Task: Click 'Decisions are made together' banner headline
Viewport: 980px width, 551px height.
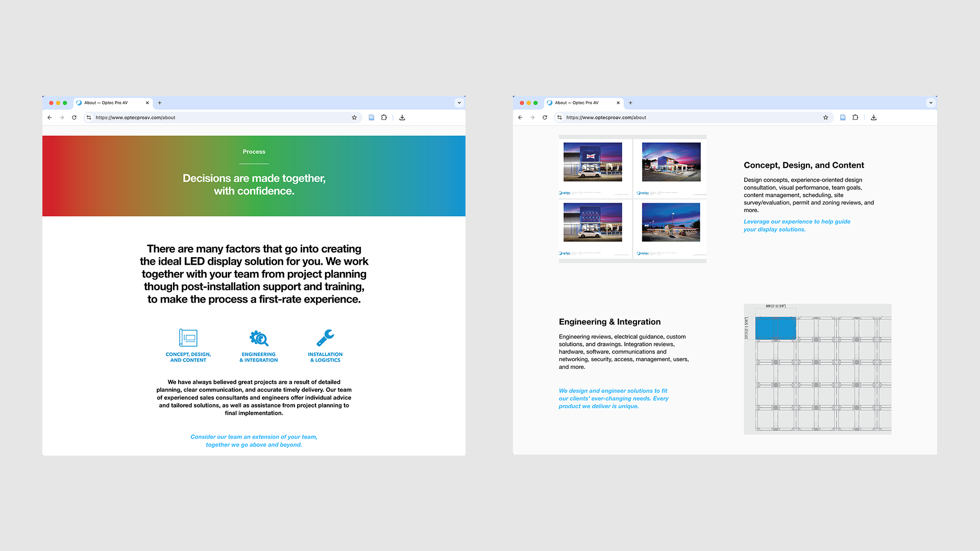Action: tap(254, 185)
